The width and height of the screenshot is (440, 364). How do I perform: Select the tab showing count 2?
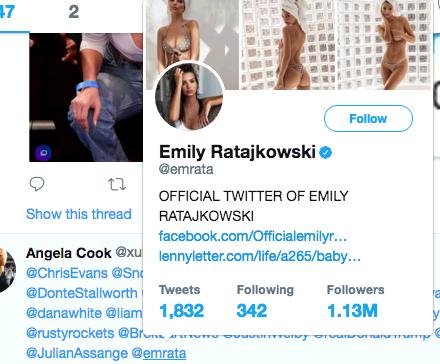tap(74, 12)
